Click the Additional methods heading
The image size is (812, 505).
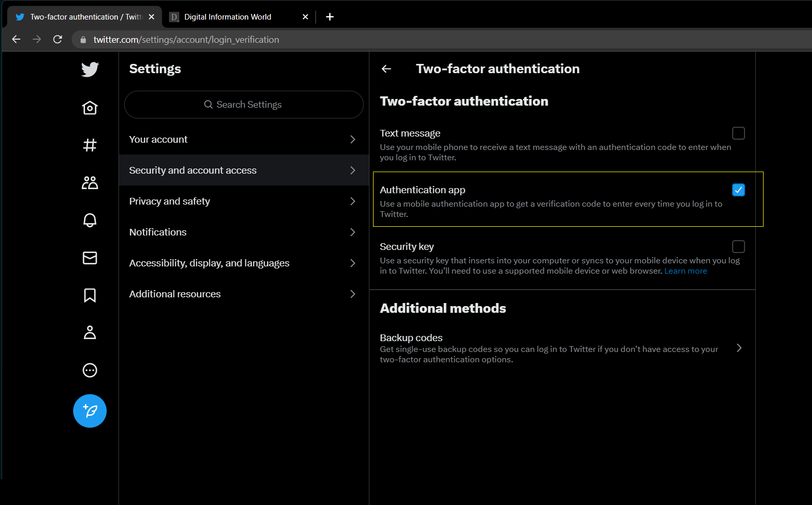(x=443, y=308)
